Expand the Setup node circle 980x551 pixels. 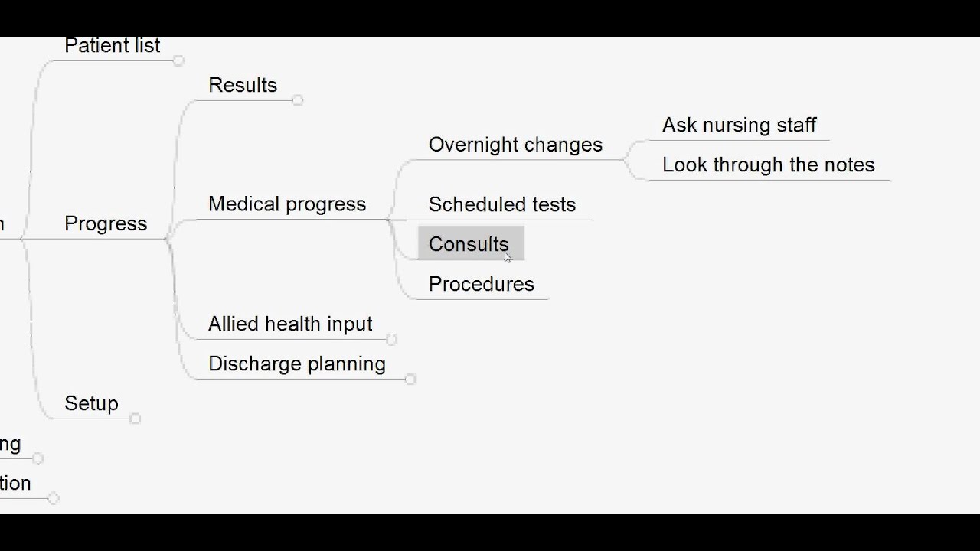(x=136, y=418)
